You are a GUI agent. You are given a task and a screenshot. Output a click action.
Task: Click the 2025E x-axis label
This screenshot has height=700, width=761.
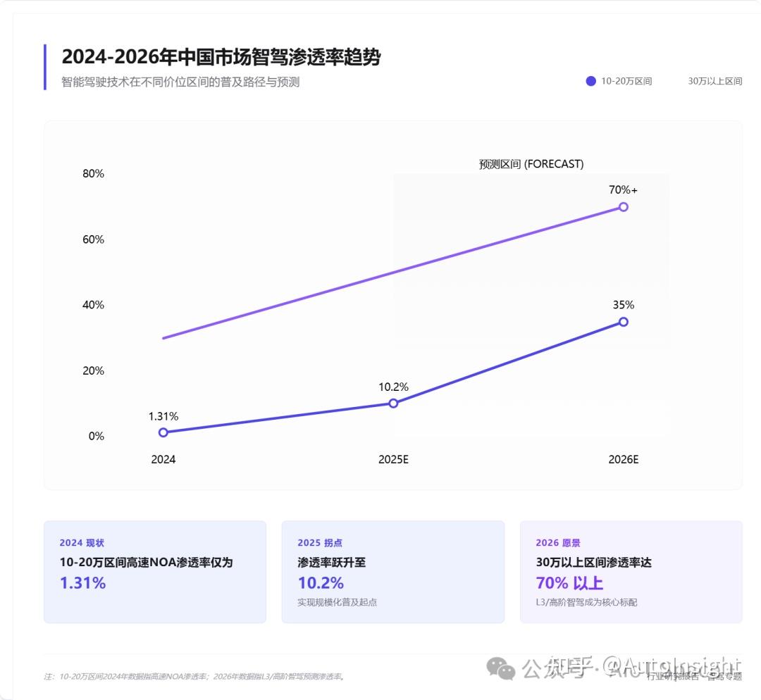coord(394,459)
